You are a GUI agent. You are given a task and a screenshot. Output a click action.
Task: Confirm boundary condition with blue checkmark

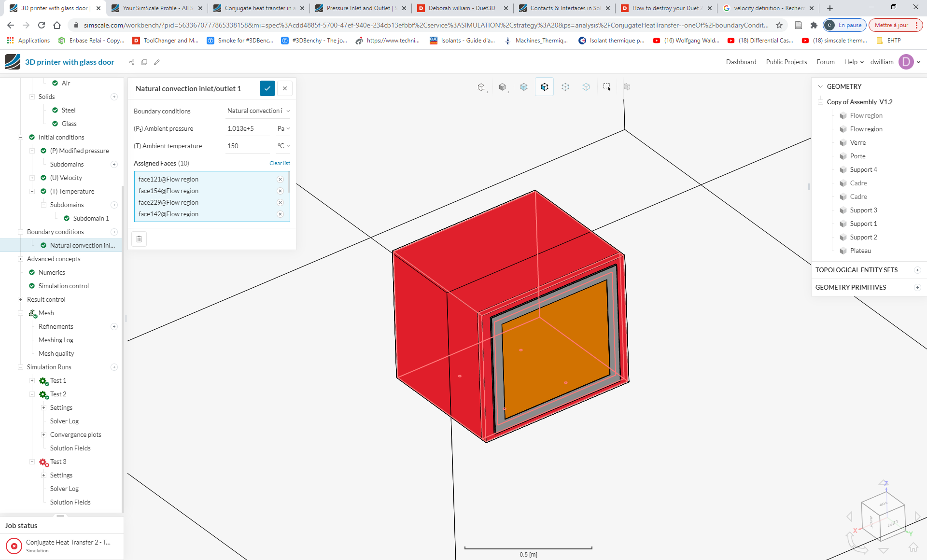tap(267, 88)
